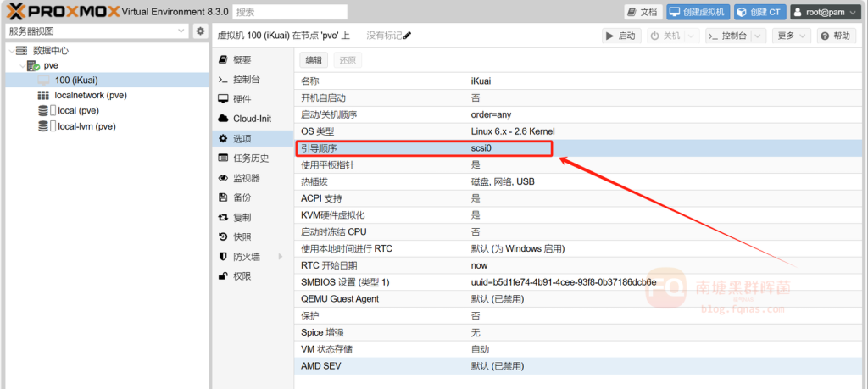Open the Cloud-Init section

coord(252,119)
